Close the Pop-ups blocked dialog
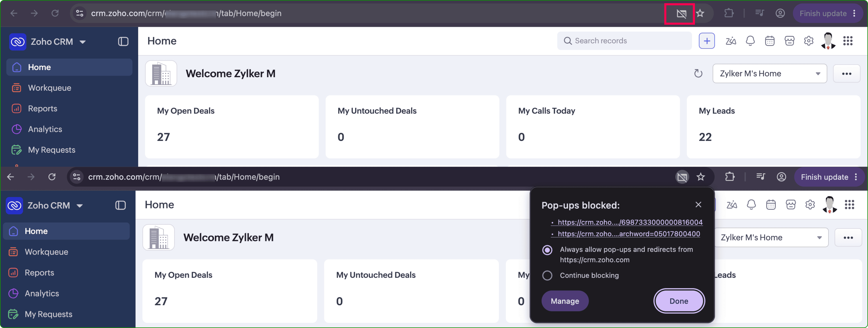868x328 pixels. [698, 205]
